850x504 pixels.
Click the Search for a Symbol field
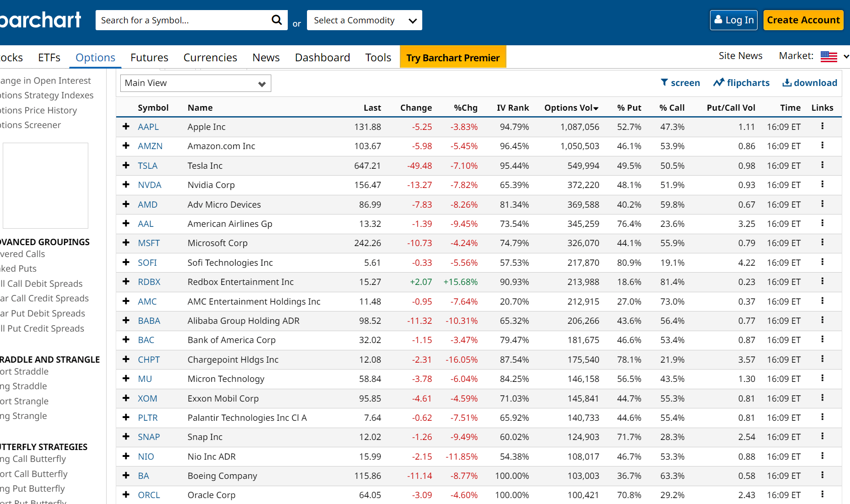[183, 20]
